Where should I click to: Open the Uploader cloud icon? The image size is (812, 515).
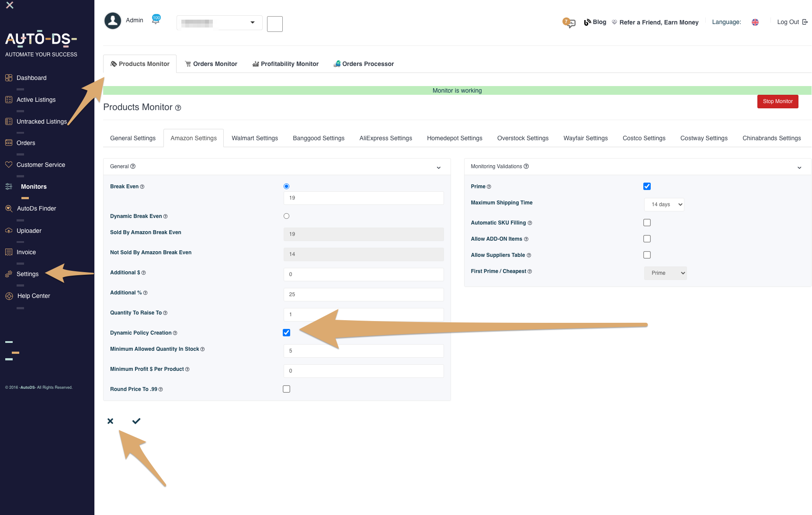click(x=9, y=231)
